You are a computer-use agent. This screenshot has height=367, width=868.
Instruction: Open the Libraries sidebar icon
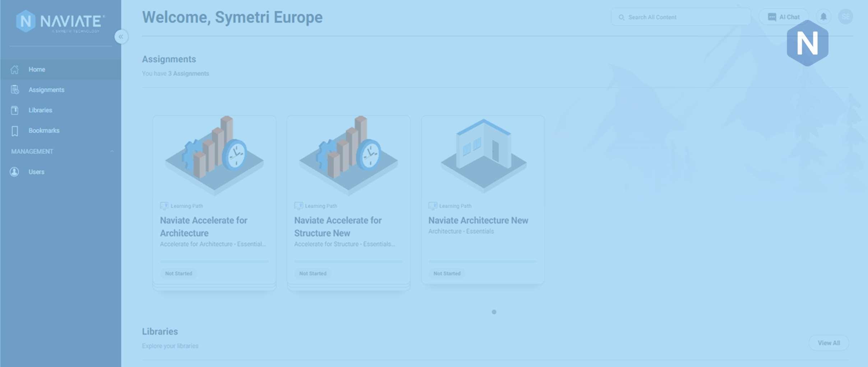[15, 110]
